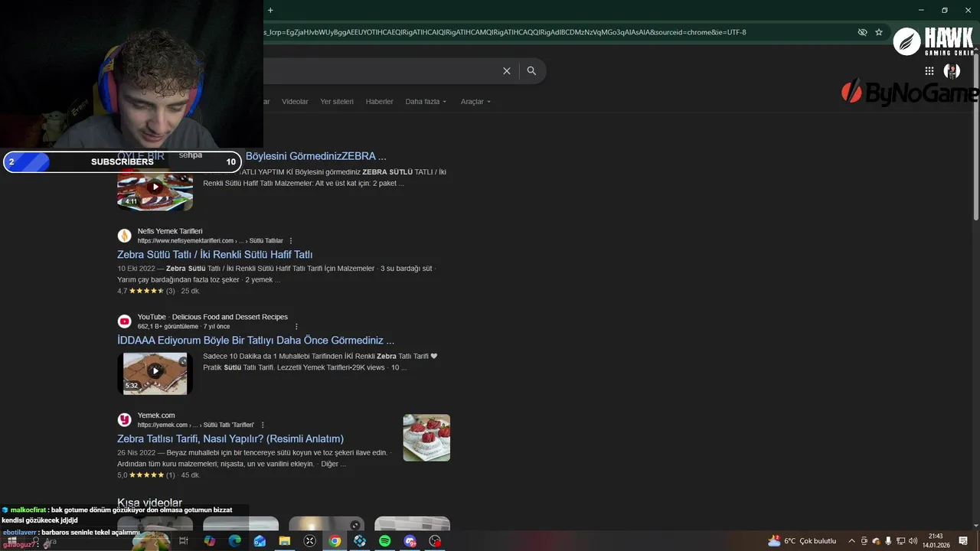Click the magnifier search button in Google search box
The width and height of the screenshot is (980, 551).
531,70
